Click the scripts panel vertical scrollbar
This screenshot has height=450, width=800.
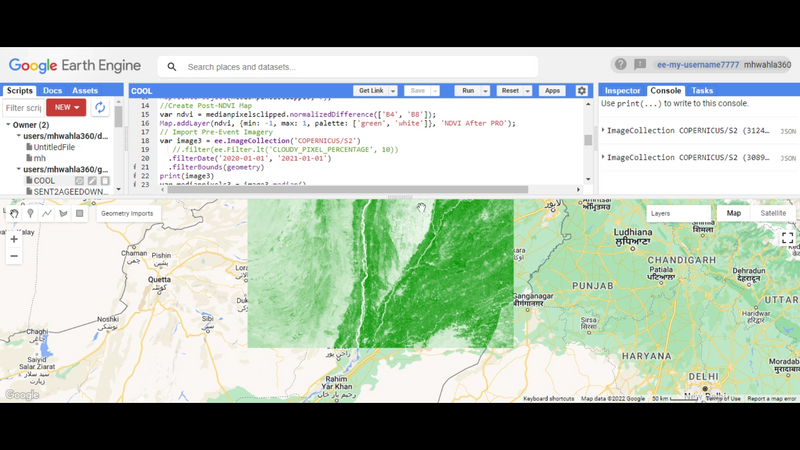coord(118,116)
